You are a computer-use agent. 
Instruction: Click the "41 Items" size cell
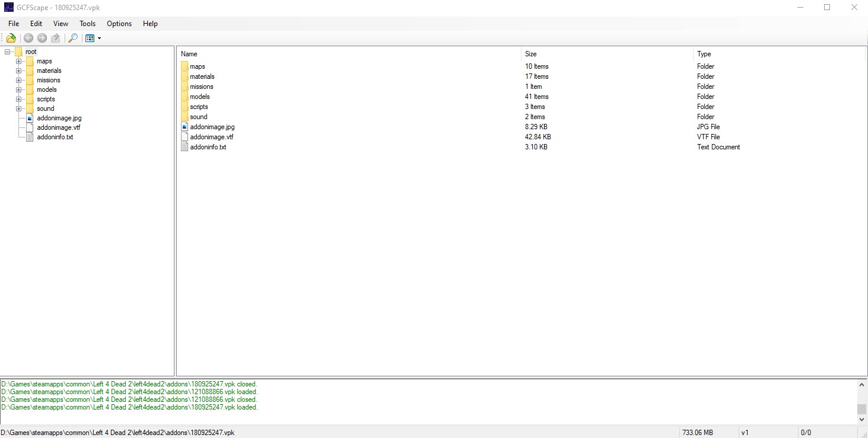(x=537, y=97)
